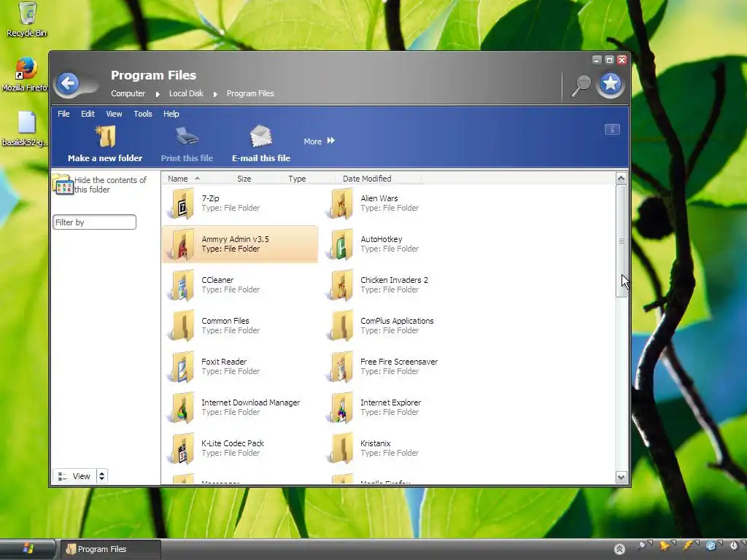Viewport: 747px width, 560px height.
Task: Select the 7-Zip folder icon
Action: [182, 204]
